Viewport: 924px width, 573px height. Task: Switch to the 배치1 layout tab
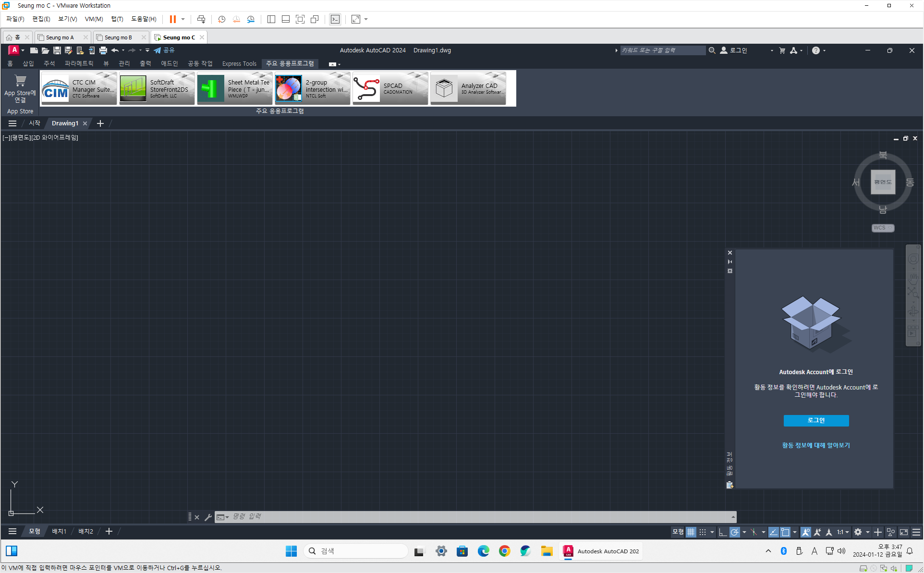[59, 531]
